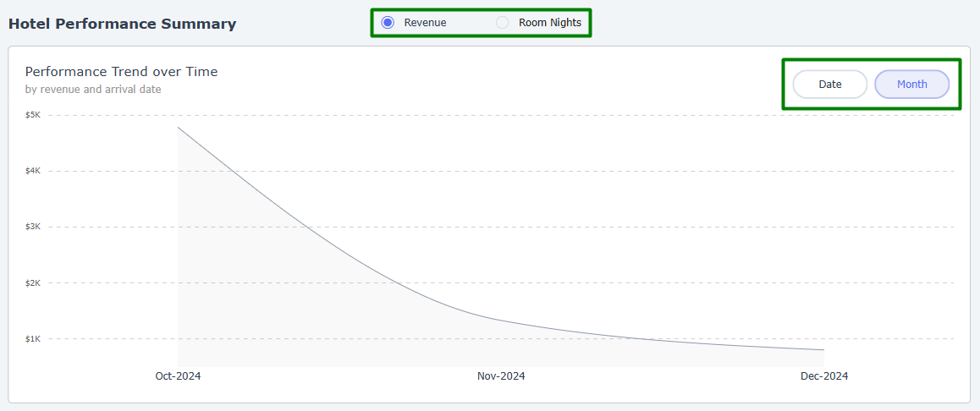Click the Nov-2024 axis label
This screenshot has width=980, height=411.
[501, 376]
